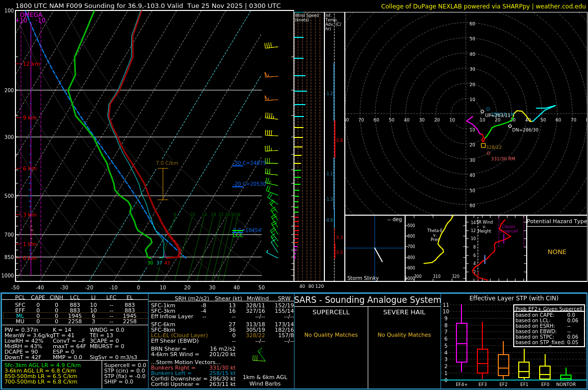The width and height of the screenshot is (588, 390).
Task: Click the orange square mean-wind marker on hodograph
Action: [x=483, y=145]
